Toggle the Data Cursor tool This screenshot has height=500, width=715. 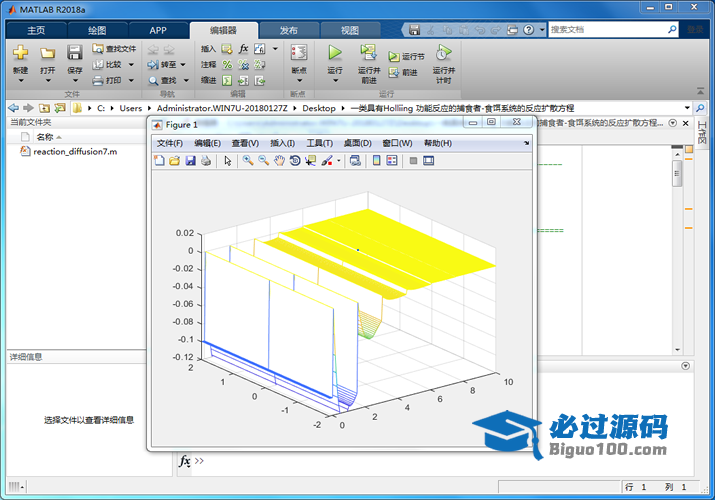[311, 160]
